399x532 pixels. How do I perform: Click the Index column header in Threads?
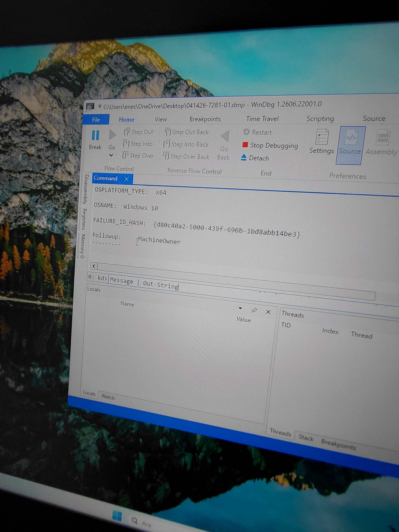tap(330, 331)
